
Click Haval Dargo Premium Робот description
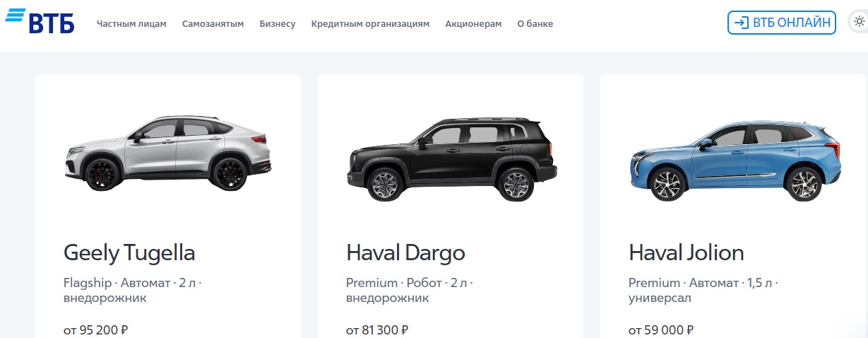[x=410, y=290]
